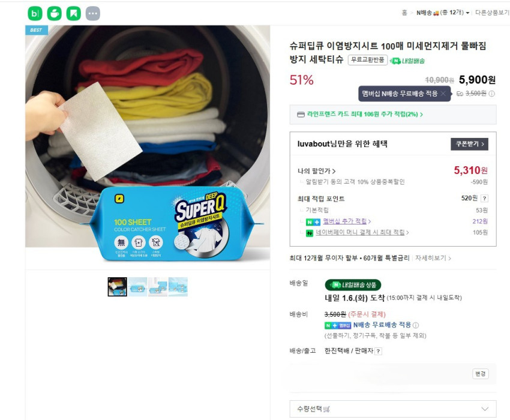Image resolution: width=510 pixels, height=420 pixels.
Task: Expand 나의 할인가 details
Action: (317, 171)
